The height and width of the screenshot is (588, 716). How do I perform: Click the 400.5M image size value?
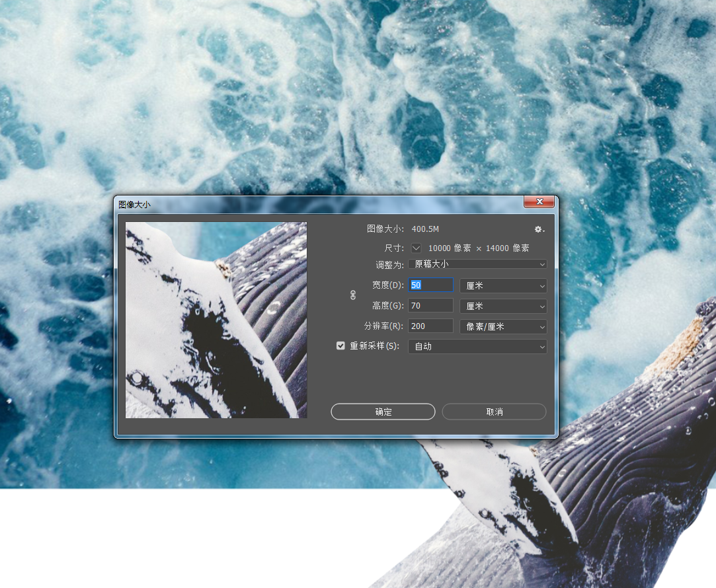[x=425, y=229]
